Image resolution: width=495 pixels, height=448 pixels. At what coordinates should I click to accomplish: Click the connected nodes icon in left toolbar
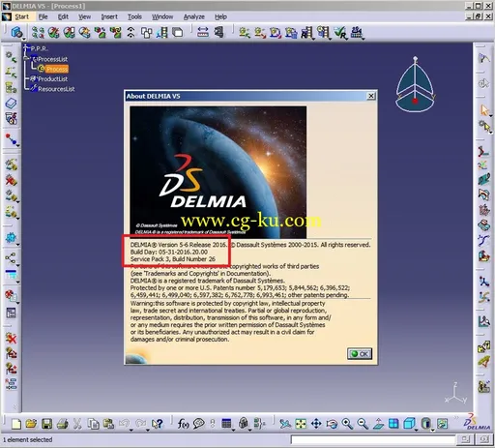tap(11, 257)
